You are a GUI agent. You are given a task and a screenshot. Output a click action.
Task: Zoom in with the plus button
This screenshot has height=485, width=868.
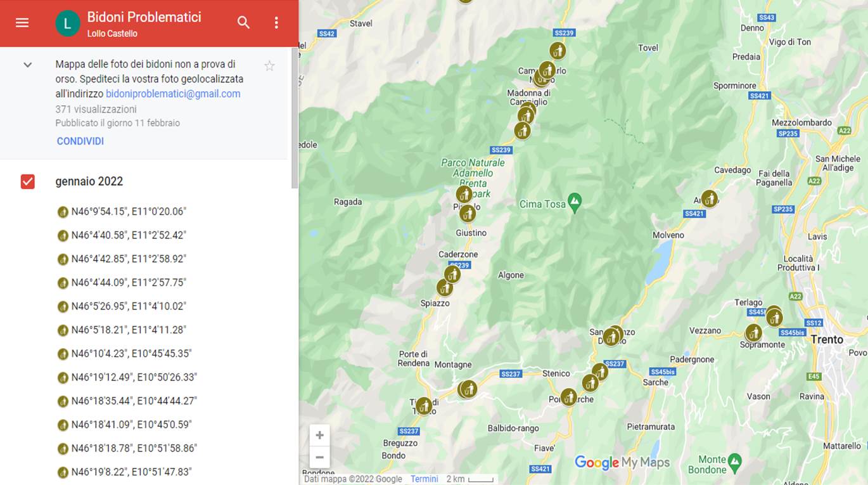click(x=320, y=436)
